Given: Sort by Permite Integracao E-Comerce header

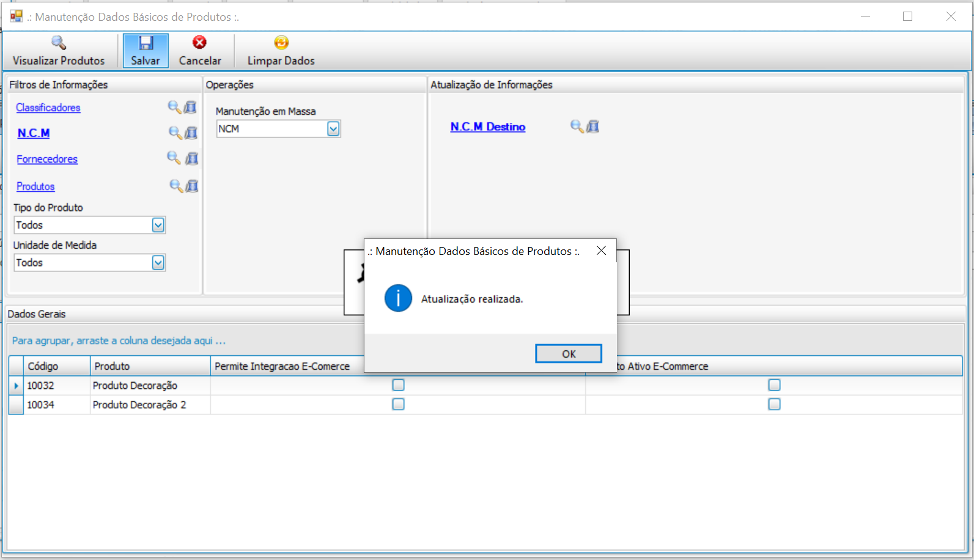Looking at the screenshot, I should [x=287, y=366].
